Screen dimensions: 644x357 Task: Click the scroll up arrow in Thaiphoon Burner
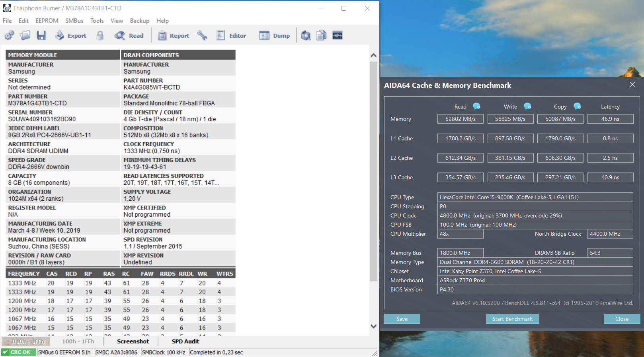373,55
